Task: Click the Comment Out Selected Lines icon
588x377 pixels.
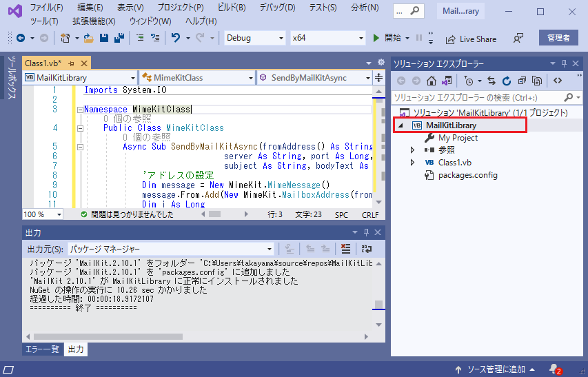Action: [x=140, y=38]
